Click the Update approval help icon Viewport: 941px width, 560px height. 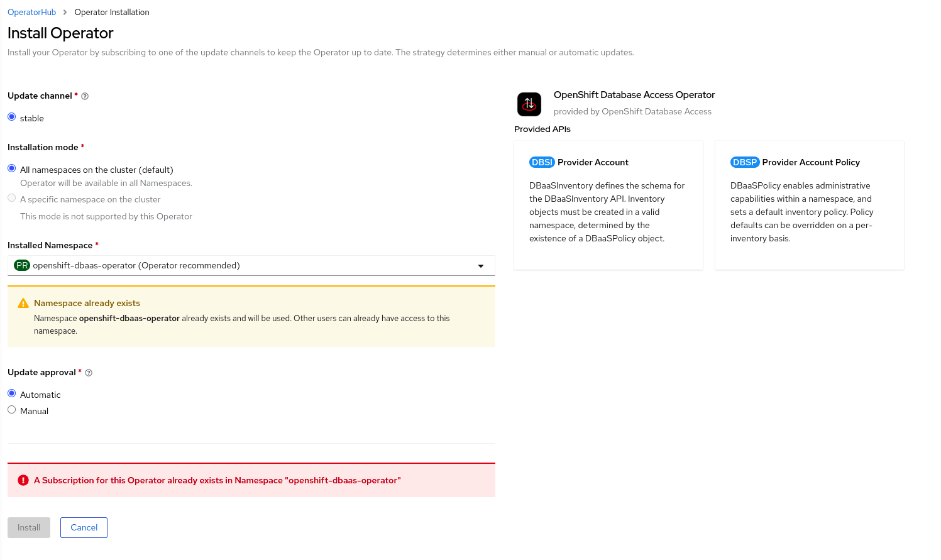point(89,373)
